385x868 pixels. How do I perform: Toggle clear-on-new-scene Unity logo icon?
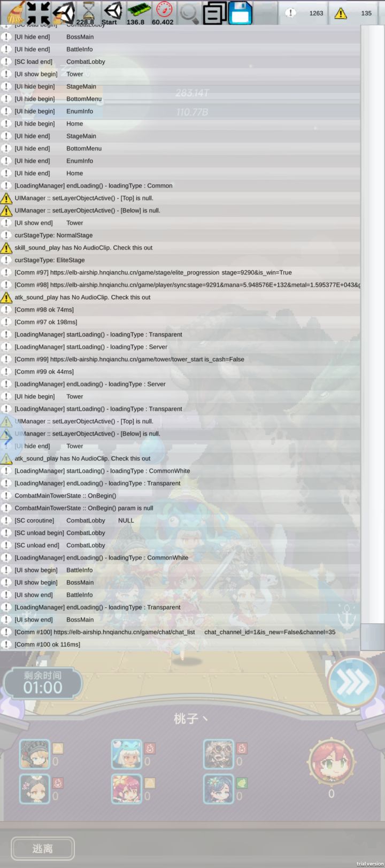pos(64,12)
